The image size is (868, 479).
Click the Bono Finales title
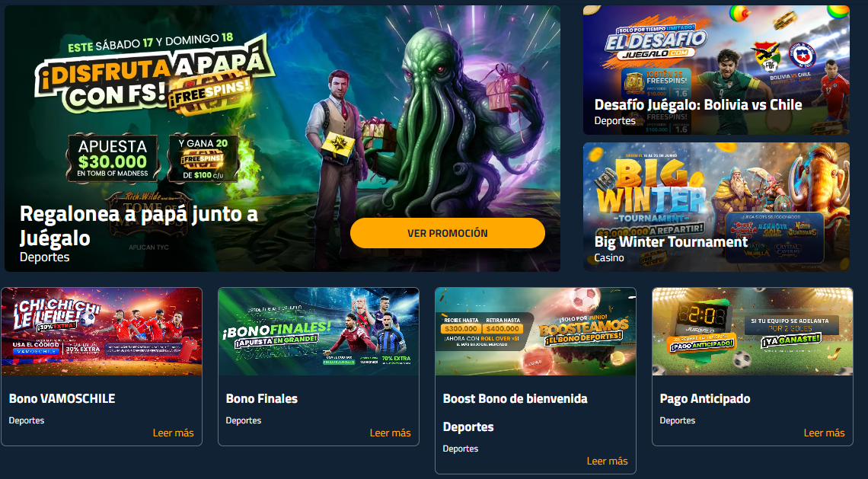point(262,399)
